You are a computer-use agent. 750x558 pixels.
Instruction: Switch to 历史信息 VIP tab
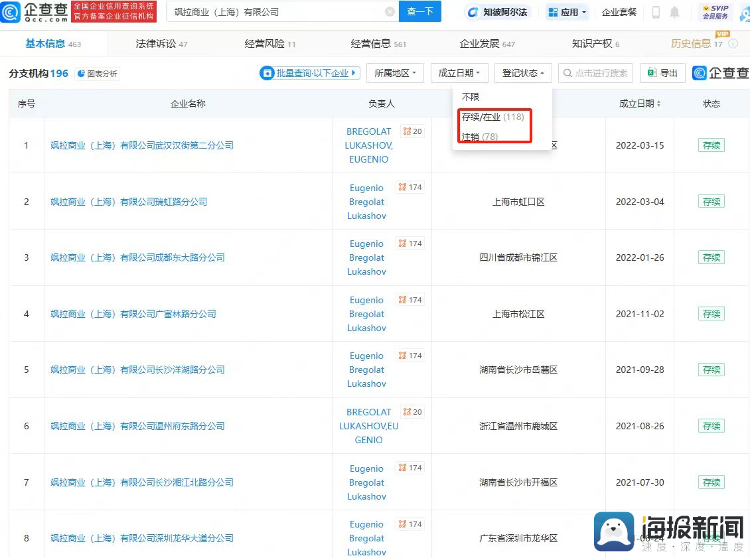pos(696,44)
